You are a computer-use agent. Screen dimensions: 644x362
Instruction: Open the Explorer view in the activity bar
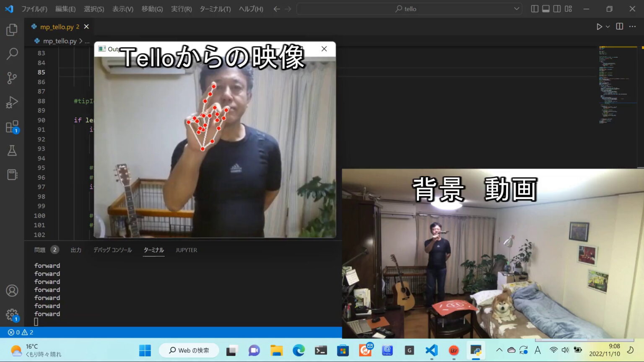pos(11,29)
